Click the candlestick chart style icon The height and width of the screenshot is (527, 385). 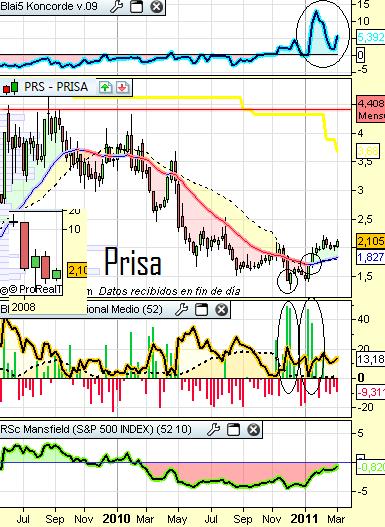(x=10, y=87)
